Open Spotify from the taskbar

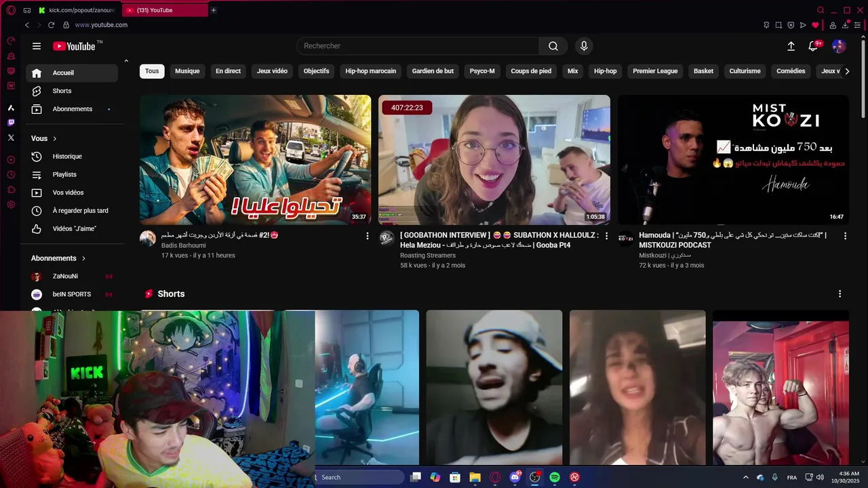[555, 477]
